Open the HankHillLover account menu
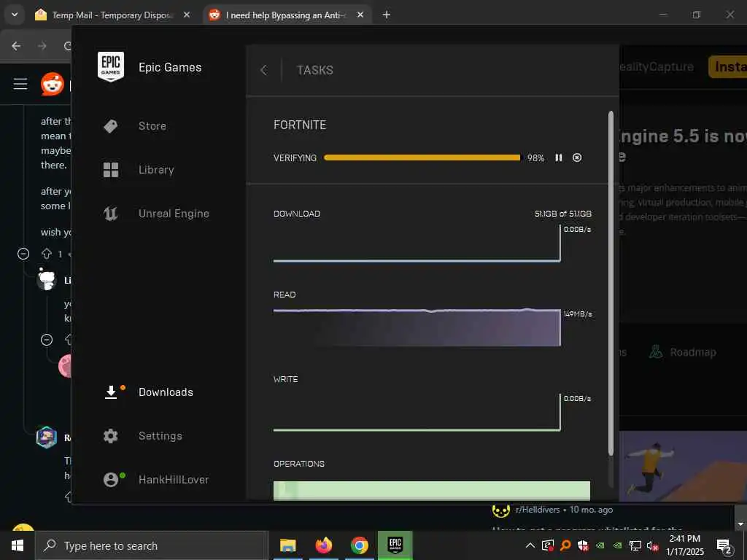 click(x=174, y=480)
